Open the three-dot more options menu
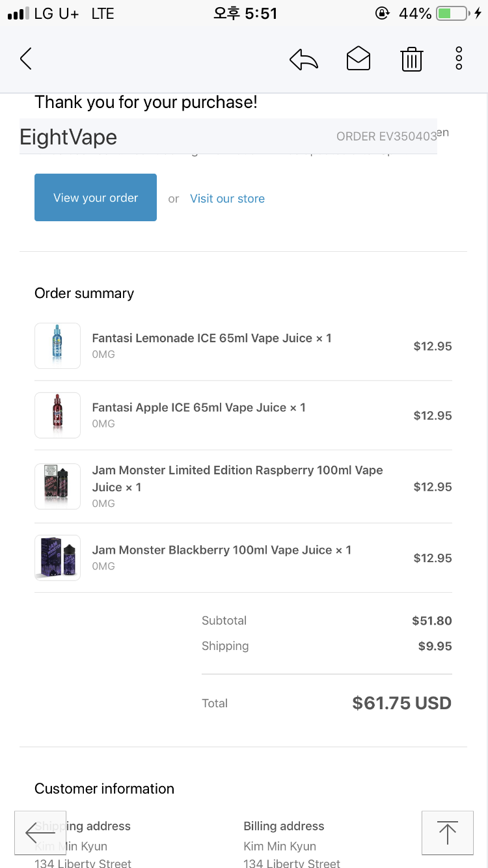This screenshot has width=488, height=868. point(459,59)
